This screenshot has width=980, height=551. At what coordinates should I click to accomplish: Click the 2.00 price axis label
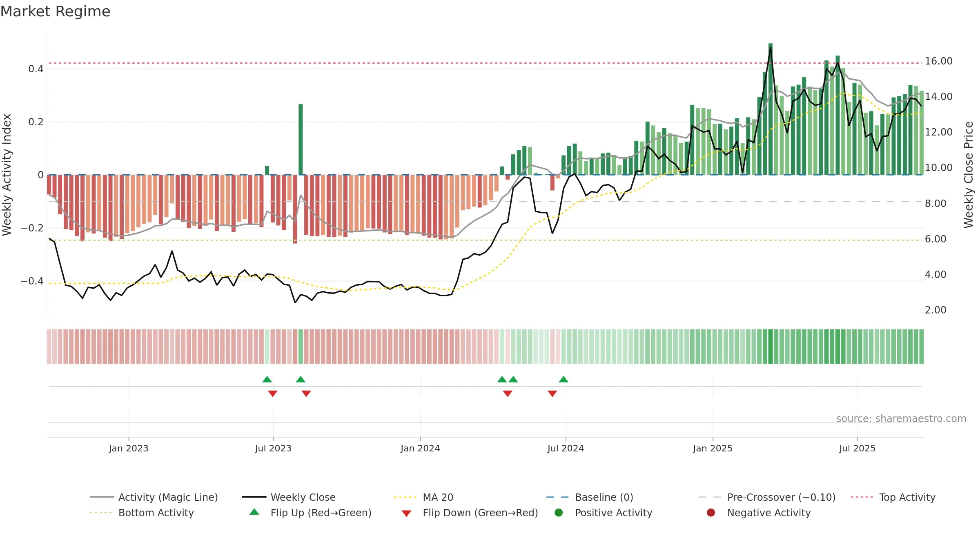pyautogui.click(x=935, y=310)
